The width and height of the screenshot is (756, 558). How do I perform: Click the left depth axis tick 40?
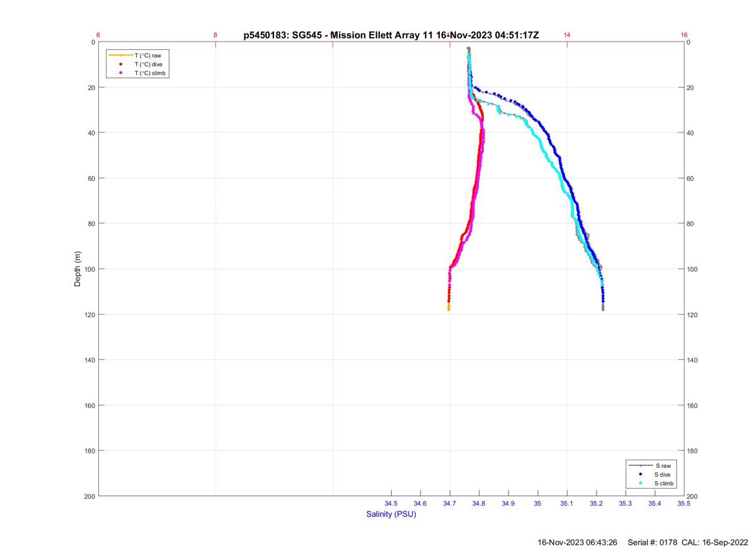(91, 133)
